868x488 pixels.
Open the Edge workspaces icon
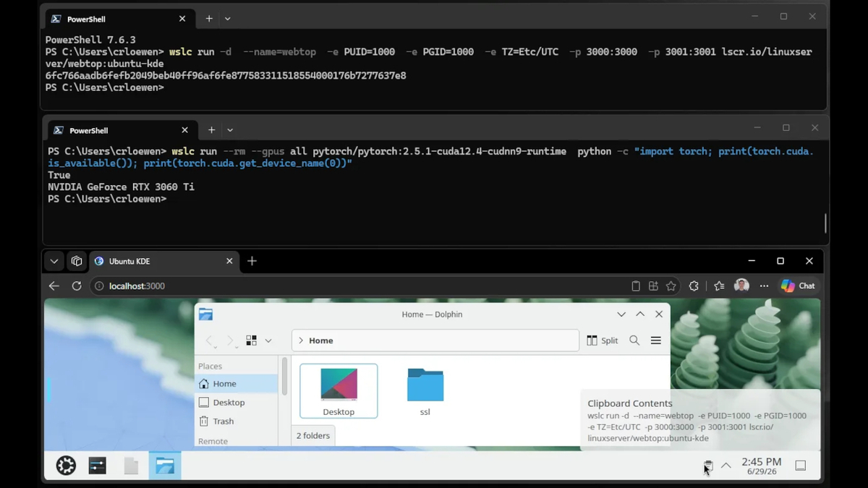pos(77,261)
